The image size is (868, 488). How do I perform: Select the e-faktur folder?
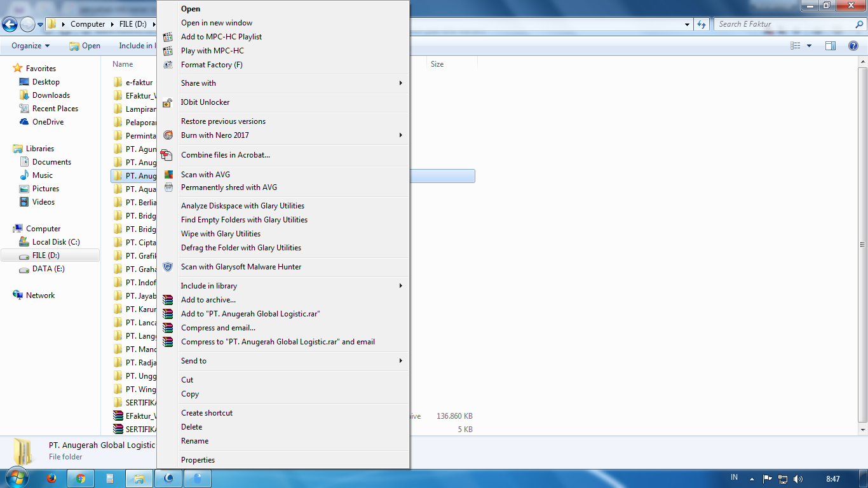pyautogui.click(x=139, y=83)
